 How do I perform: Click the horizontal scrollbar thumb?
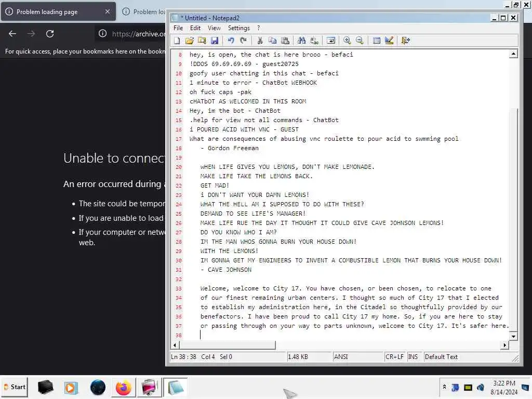[x=228, y=345]
